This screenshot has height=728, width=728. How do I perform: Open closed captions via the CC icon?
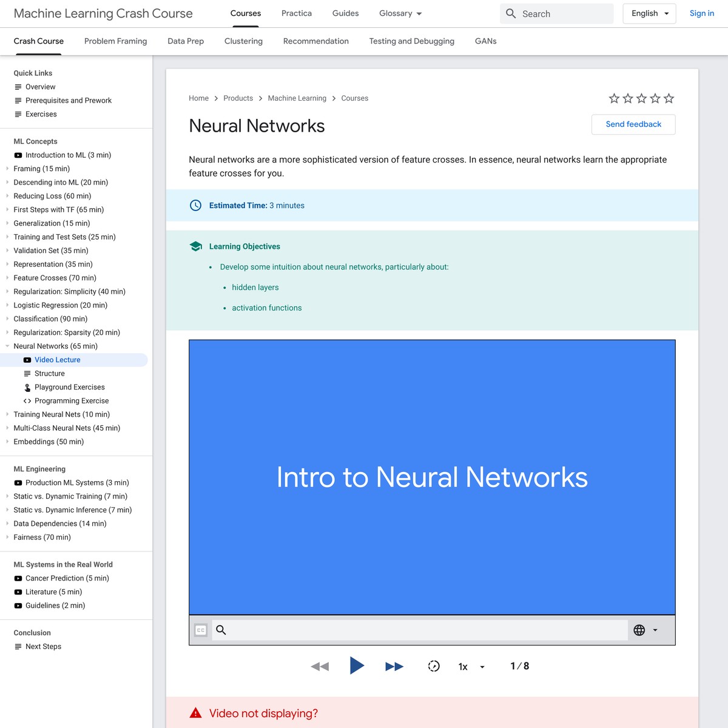pos(200,630)
